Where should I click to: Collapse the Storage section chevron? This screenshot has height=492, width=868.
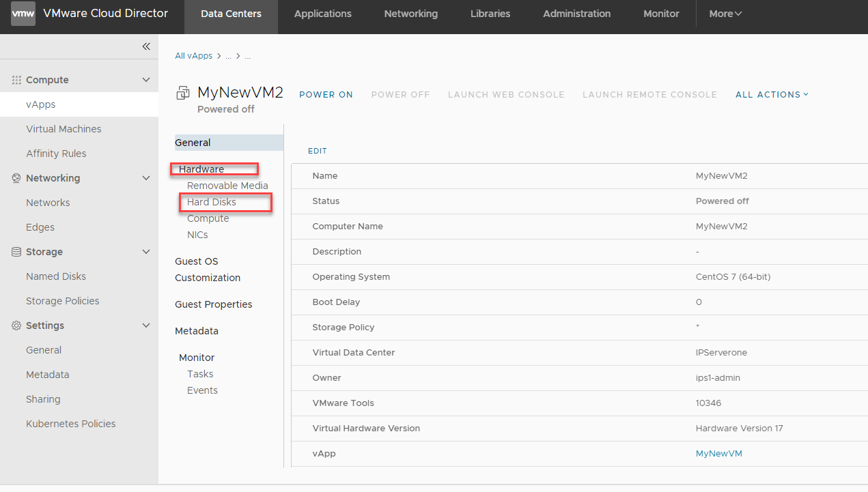145,252
